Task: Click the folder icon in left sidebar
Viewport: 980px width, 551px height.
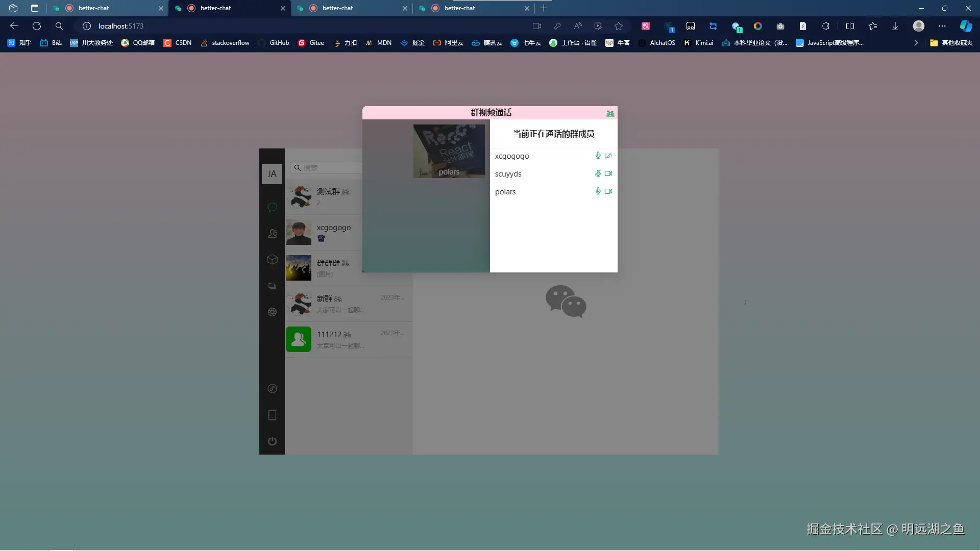Action: (272, 286)
